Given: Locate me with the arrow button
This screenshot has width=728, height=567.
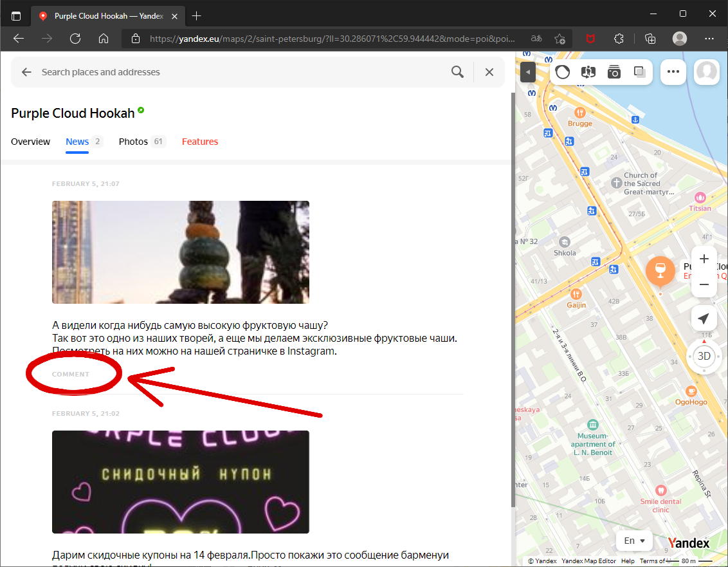Looking at the screenshot, I should (x=704, y=319).
